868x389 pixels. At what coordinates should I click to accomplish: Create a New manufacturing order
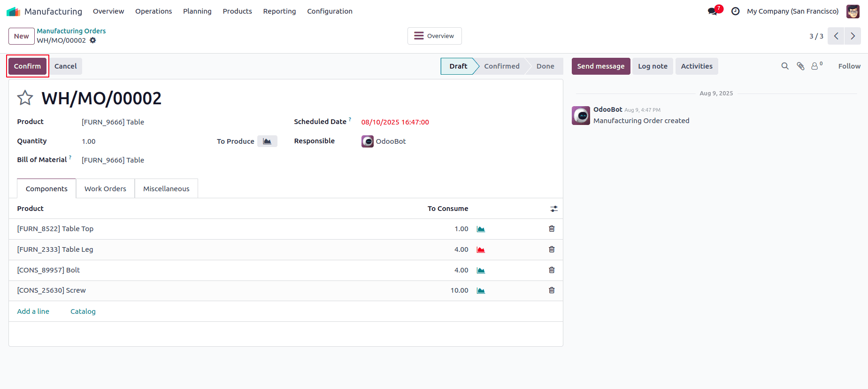(22, 36)
